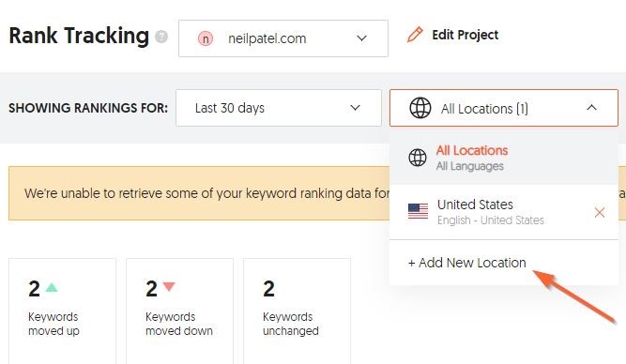The width and height of the screenshot is (626, 364).
Task: Click the neilpatel.com site favicon icon
Action: 206,38
